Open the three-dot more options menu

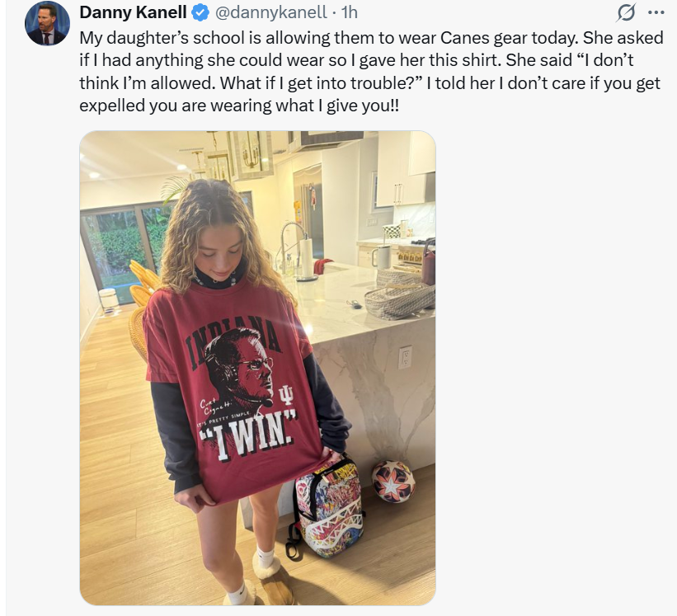(656, 12)
